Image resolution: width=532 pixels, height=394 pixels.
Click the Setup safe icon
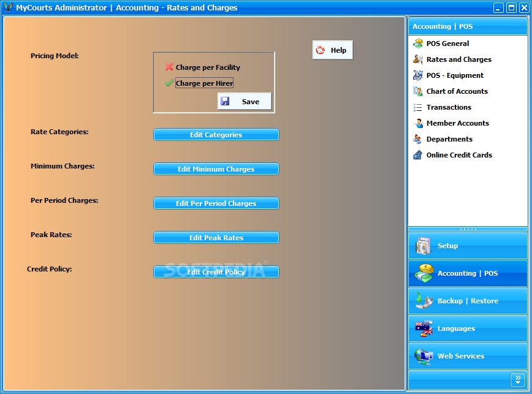423,246
